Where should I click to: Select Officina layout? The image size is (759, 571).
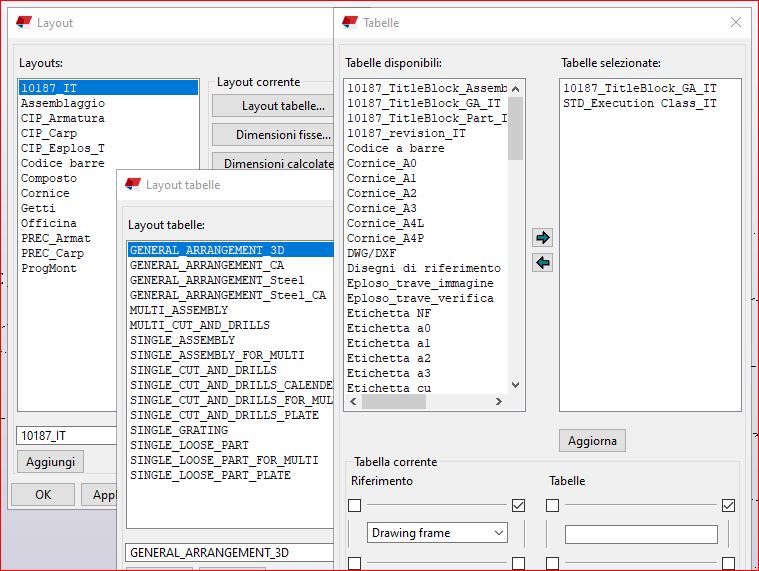click(x=48, y=223)
